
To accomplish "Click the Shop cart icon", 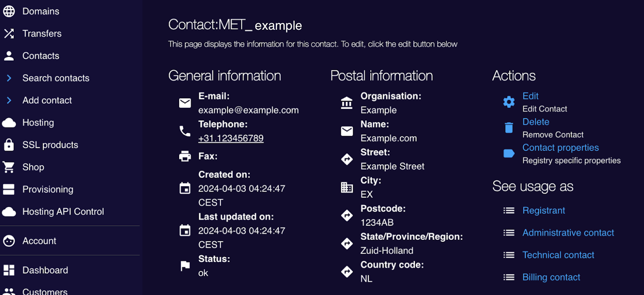I will coord(8,167).
